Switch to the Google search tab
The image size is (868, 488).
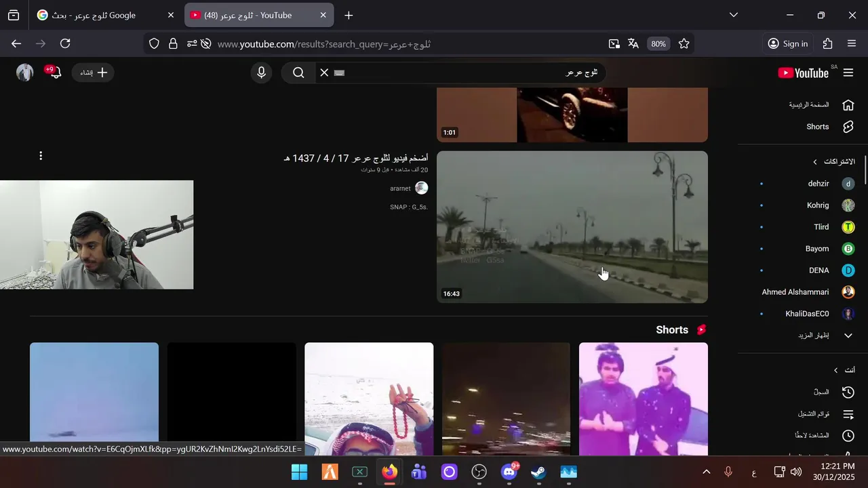click(105, 15)
